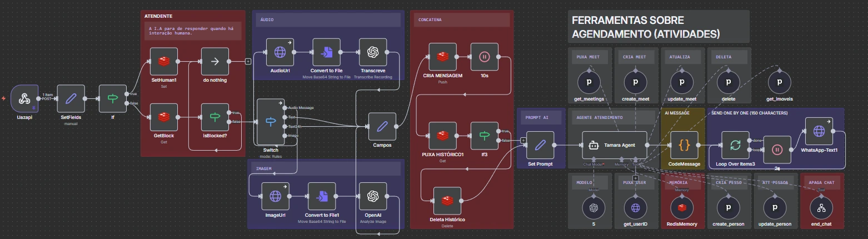Image resolution: width=868 pixels, height=239 pixels.
Task: Select the Set Prompt pencil node
Action: pos(540,145)
